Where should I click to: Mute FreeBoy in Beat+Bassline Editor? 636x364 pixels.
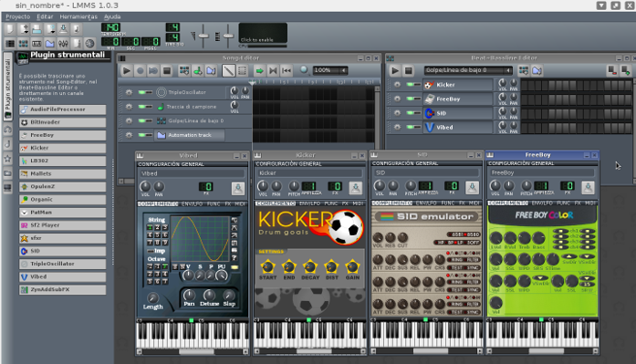pyautogui.click(x=410, y=99)
